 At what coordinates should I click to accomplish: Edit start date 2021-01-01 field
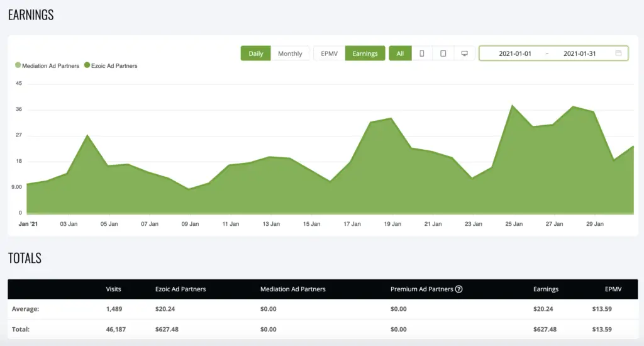coord(515,53)
